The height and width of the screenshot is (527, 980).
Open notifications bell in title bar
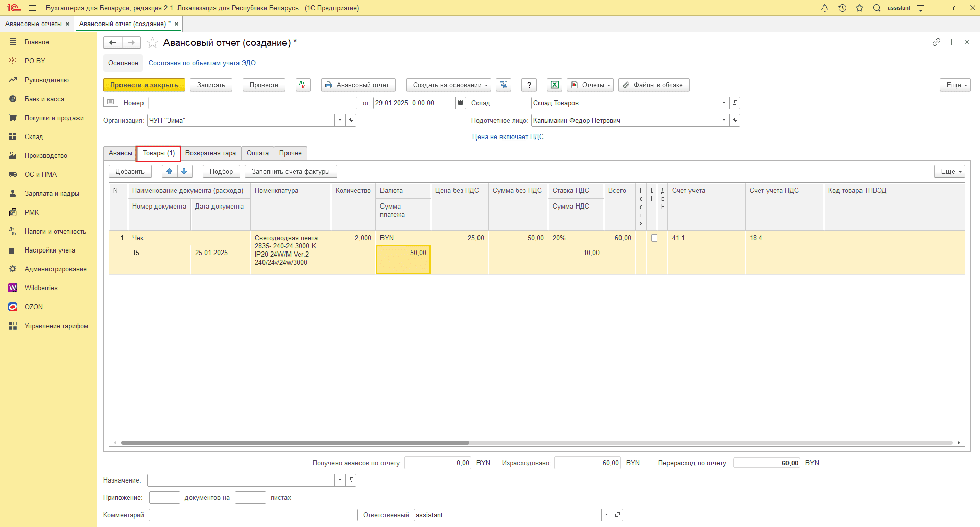click(x=825, y=8)
